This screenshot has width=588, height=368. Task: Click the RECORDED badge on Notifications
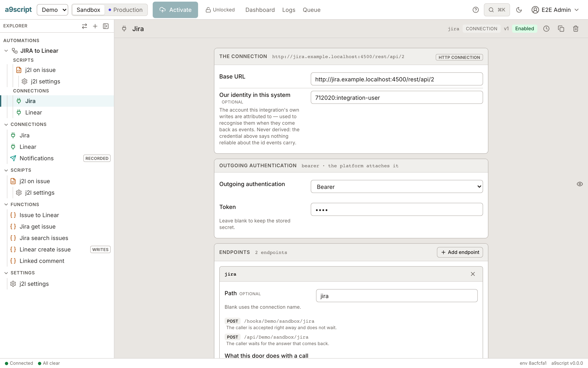pyautogui.click(x=97, y=158)
